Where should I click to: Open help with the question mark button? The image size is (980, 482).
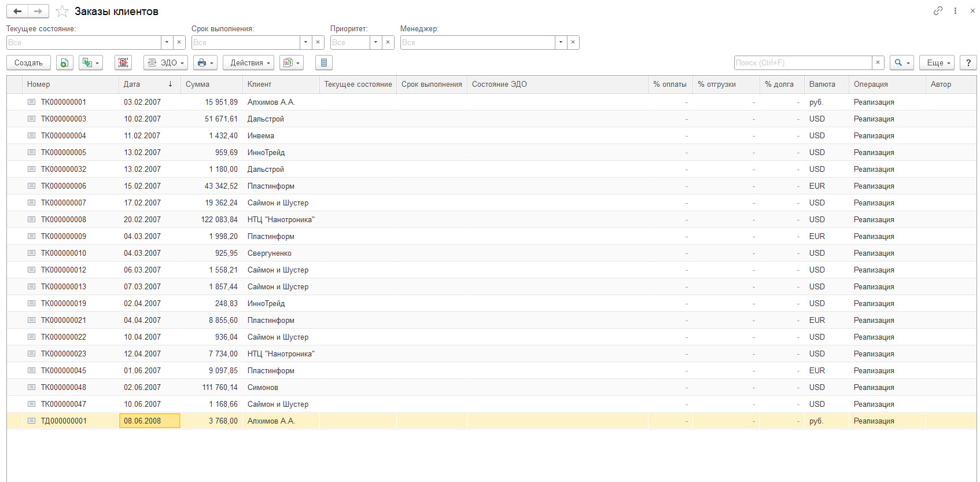point(968,62)
